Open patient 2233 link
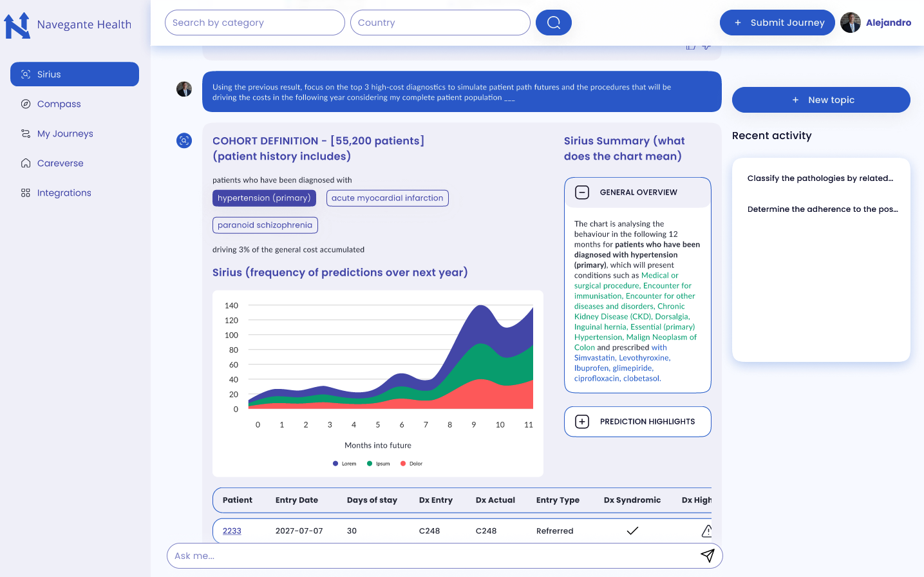 pos(232,531)
